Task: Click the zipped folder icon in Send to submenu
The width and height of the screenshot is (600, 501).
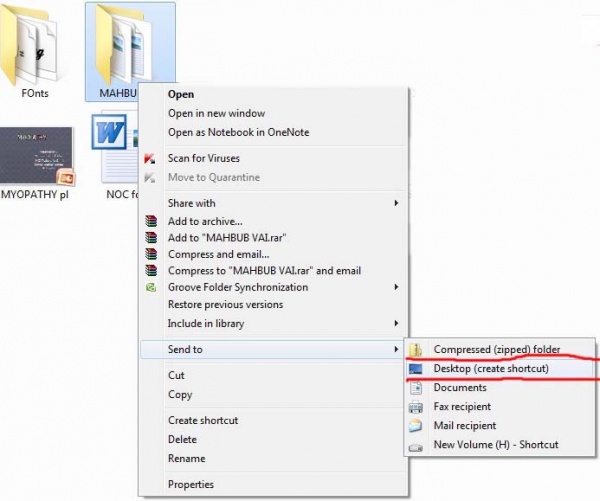Action: point(416,349)
